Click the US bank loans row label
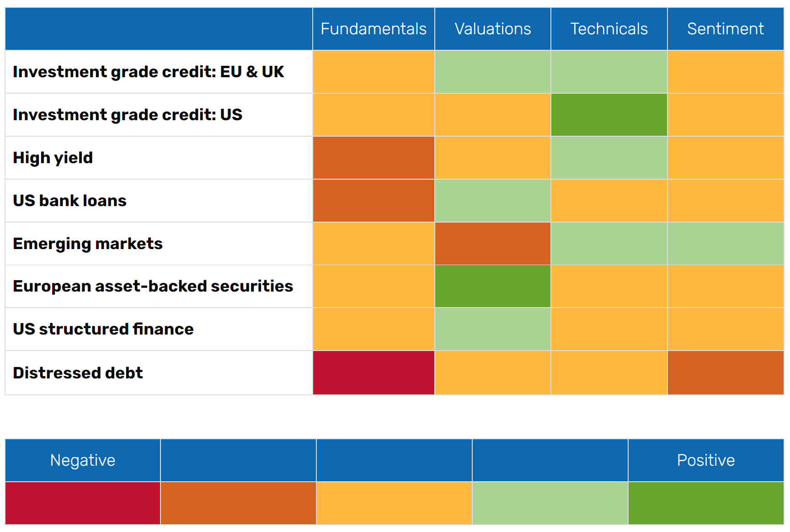 (70, 201)
